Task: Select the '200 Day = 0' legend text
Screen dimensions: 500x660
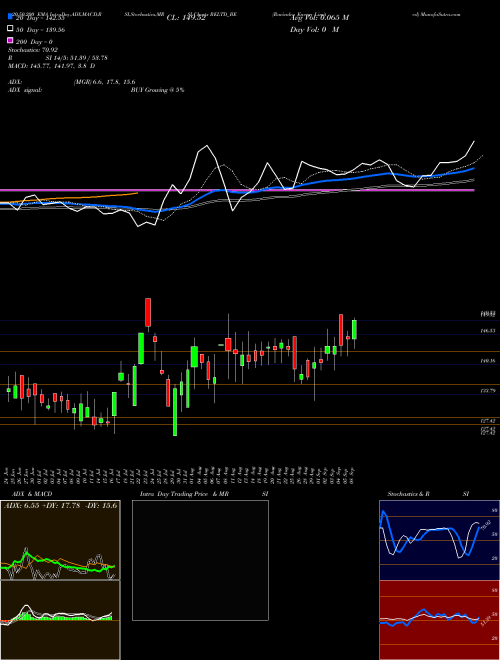Action: pyautogui.click(x=35, y=41)
